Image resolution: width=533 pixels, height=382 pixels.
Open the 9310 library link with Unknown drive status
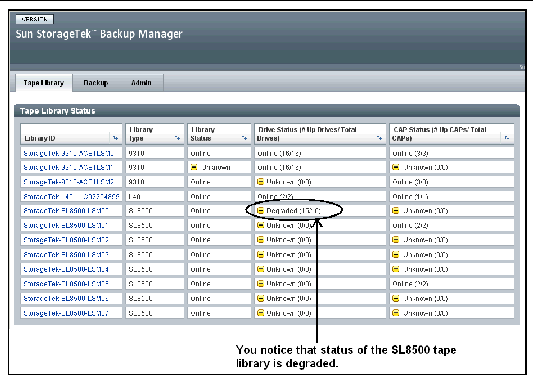pos(68,182)
